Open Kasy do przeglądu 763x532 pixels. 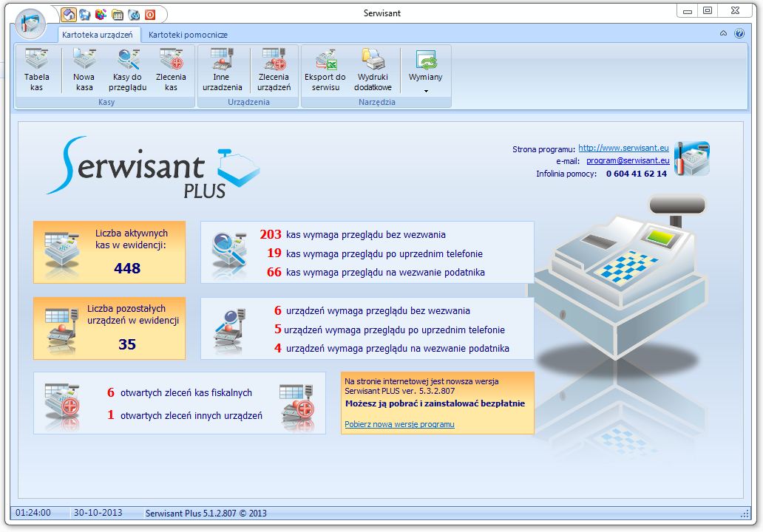click(x=127, y=69)
